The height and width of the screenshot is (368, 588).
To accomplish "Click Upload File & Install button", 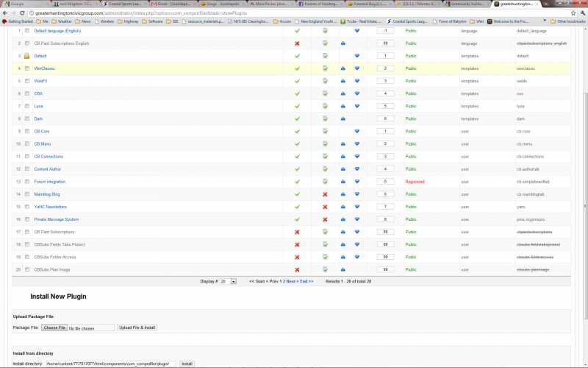I will pos(137,328).
